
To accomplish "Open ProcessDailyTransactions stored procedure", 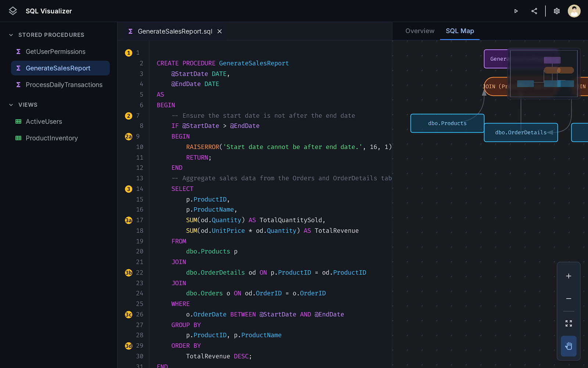I will click(64, 85).
